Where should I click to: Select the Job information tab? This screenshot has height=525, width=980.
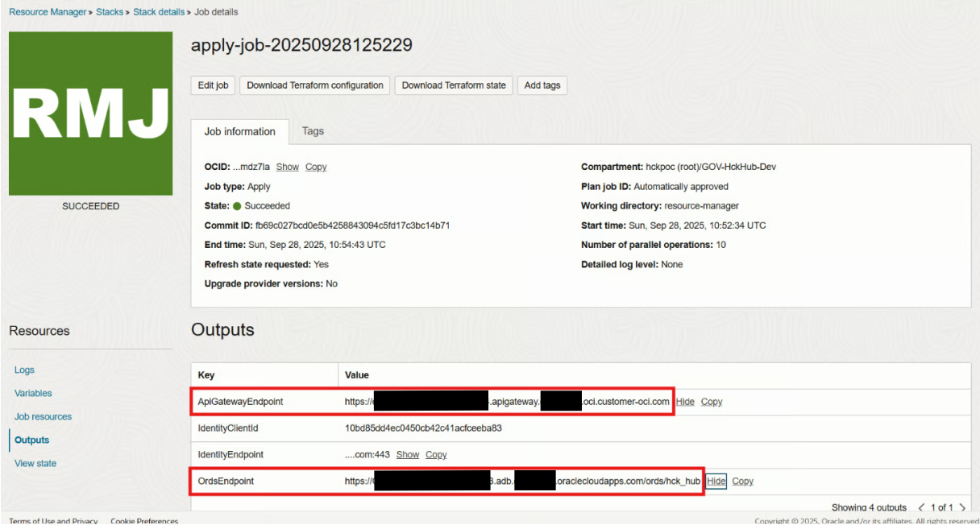[239, 131]
